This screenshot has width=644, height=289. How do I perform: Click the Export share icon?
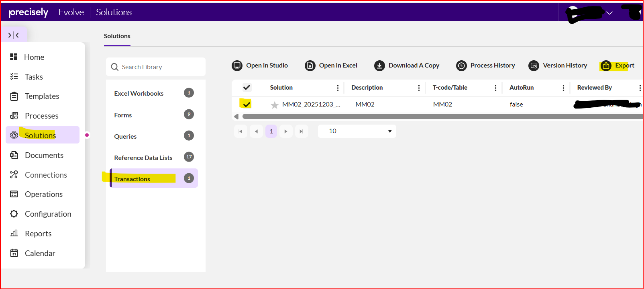coord(606,66)
